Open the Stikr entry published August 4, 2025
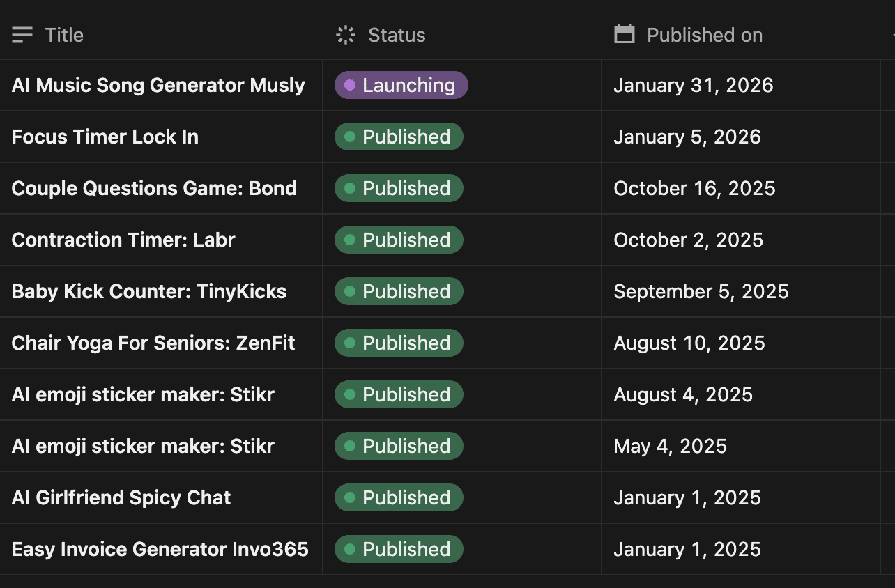The height and width of the screenshot is (588, 895). point(143,394)
